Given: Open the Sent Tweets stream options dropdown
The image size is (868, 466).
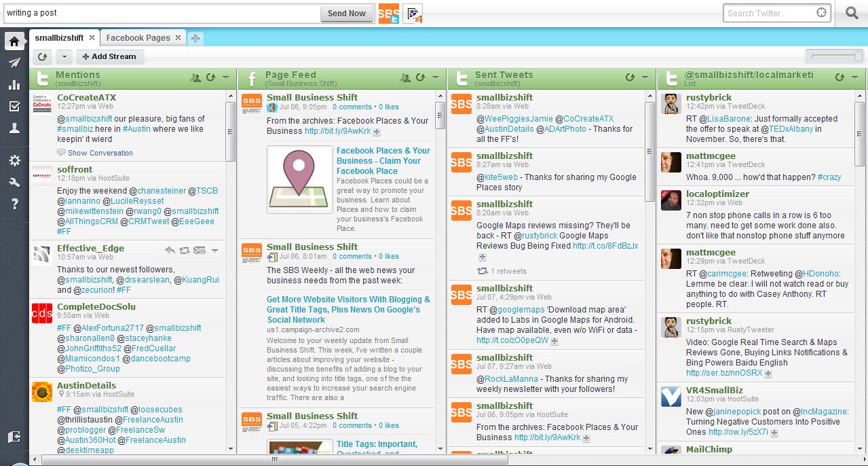Looking at the screenshot, I should tap(645, 78).
